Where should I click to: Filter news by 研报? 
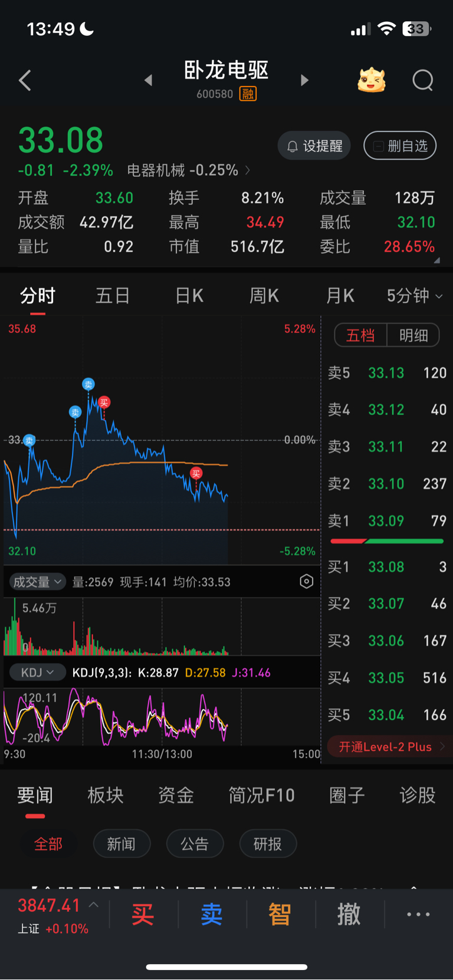pyautogui.click(x=268, y=844)
